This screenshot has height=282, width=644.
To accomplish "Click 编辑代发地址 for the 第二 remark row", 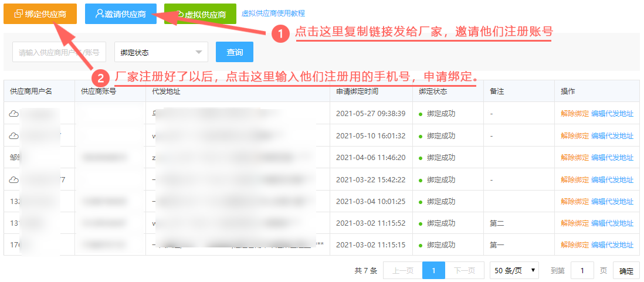I will click(x=612, y=223).
